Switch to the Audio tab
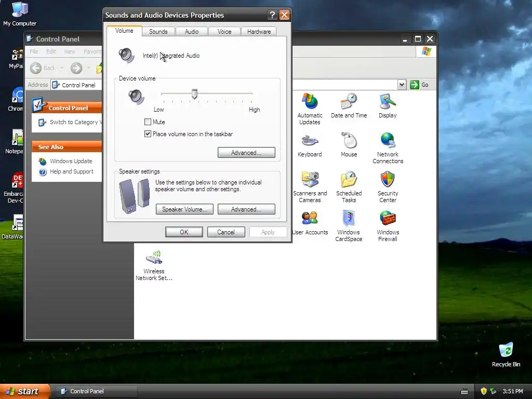The image size is (532, 399). [x=192, y=32]
